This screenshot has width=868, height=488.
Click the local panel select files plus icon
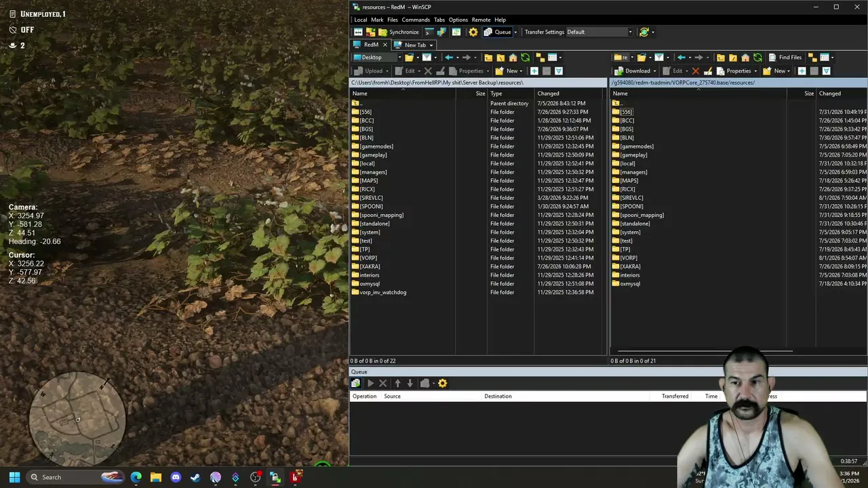pyautogui.click(x=534, y=71)
